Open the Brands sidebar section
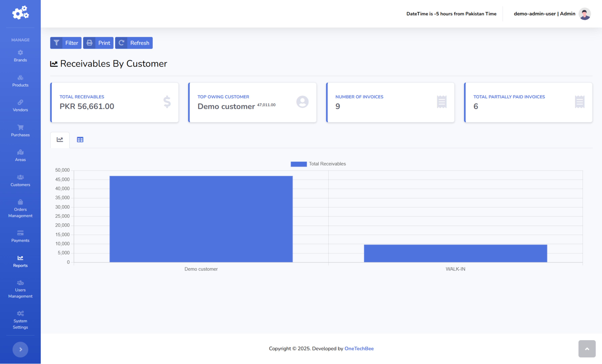602x364 pixels. (x=20, y=56)
